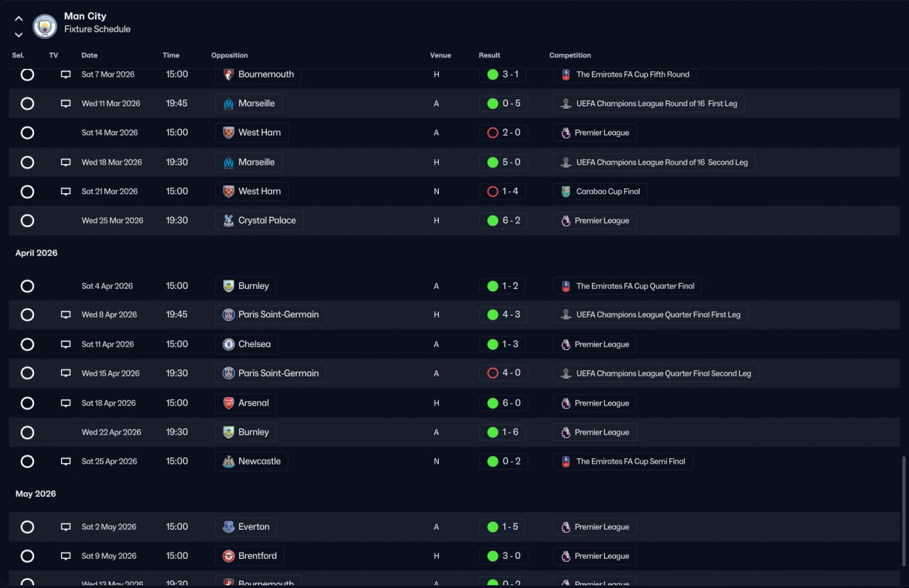Open The Emirates FA Cup Quarter Final competition
Screen dimensions: 909x588
pyautogui.click(x=628, y=286)
